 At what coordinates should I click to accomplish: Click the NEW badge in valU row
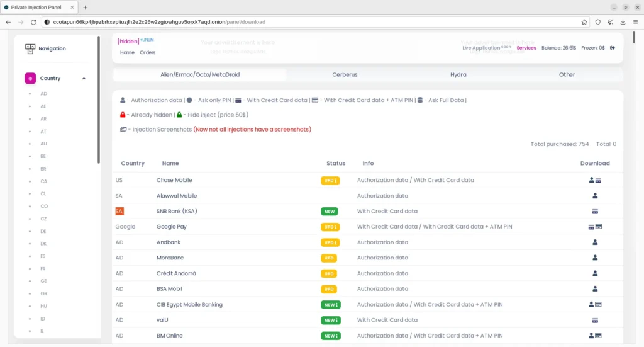click(331, 321)
